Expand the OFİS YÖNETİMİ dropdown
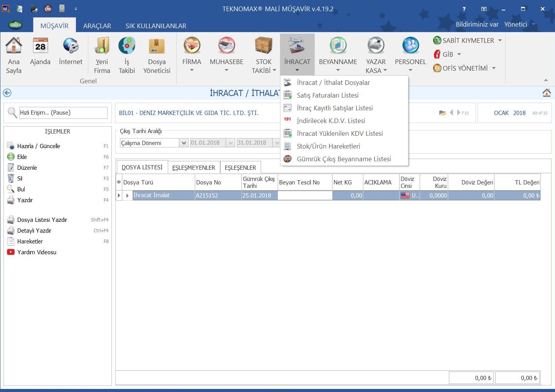555x392 pixels. click(494, 68)
